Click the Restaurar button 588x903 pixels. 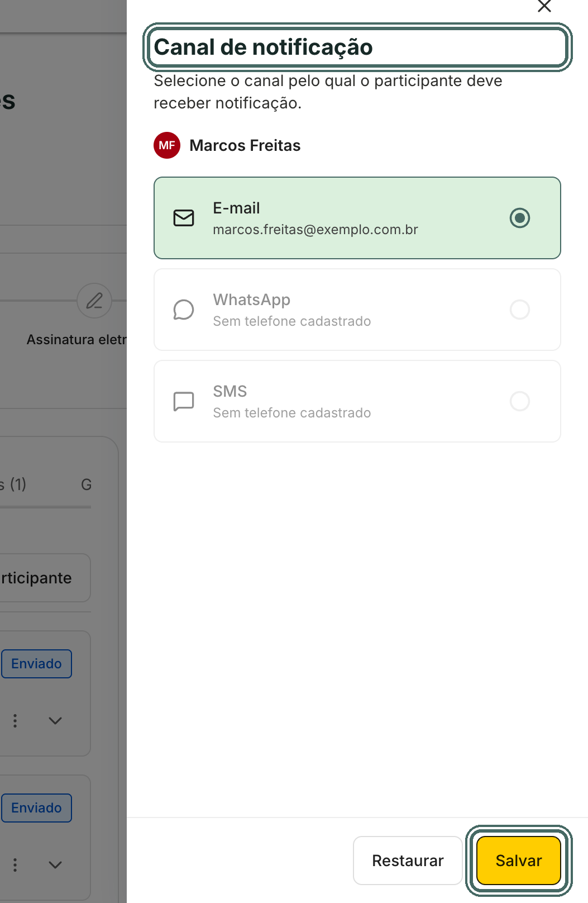pyautogui.click(x=408, y=861)
